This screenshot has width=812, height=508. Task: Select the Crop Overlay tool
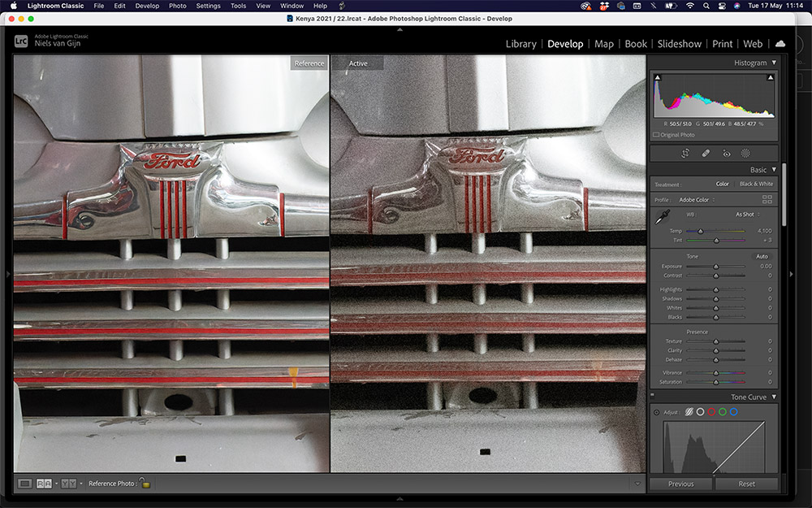[685, 154]
